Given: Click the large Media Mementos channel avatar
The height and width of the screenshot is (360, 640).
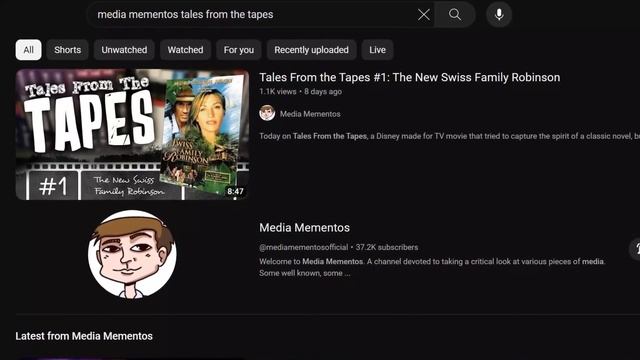Looking at the screenshot, I should coord(132,254).
